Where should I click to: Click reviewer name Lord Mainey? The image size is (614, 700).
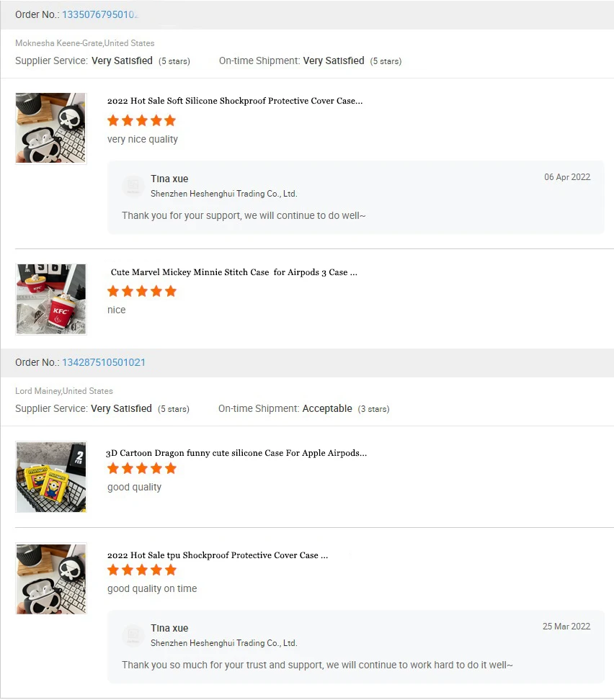pos(38,391)
